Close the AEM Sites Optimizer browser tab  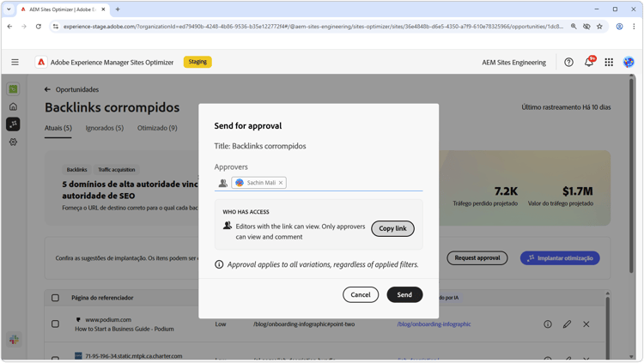(x=103, y=9)
